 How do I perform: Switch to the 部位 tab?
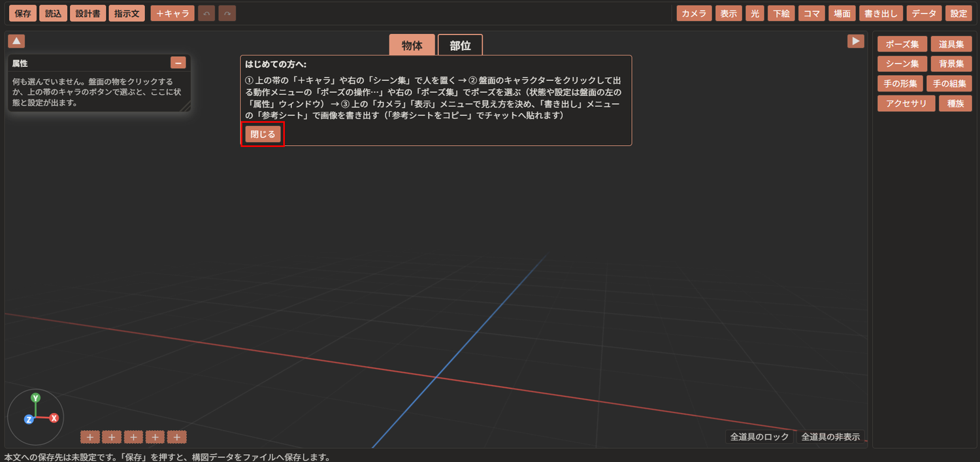coord(460,46)
